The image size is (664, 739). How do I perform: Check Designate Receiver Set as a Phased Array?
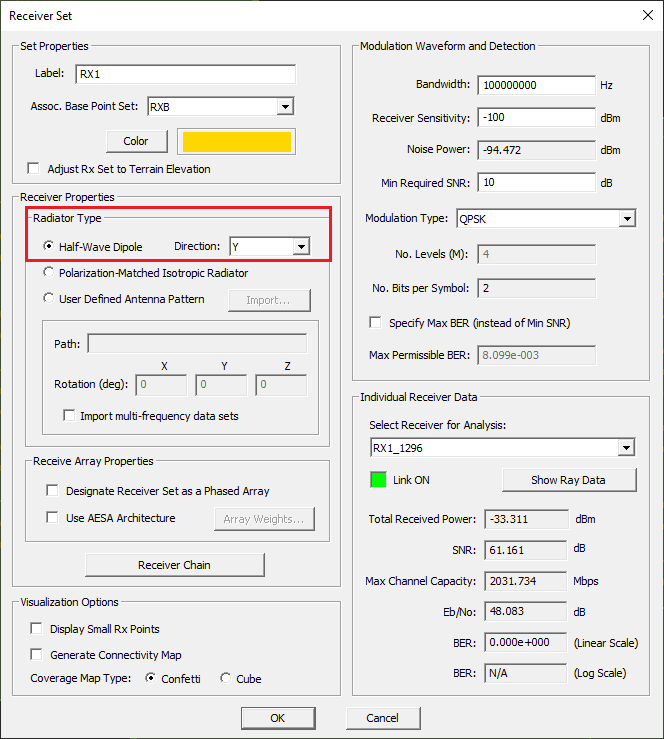tap(52, 491)
